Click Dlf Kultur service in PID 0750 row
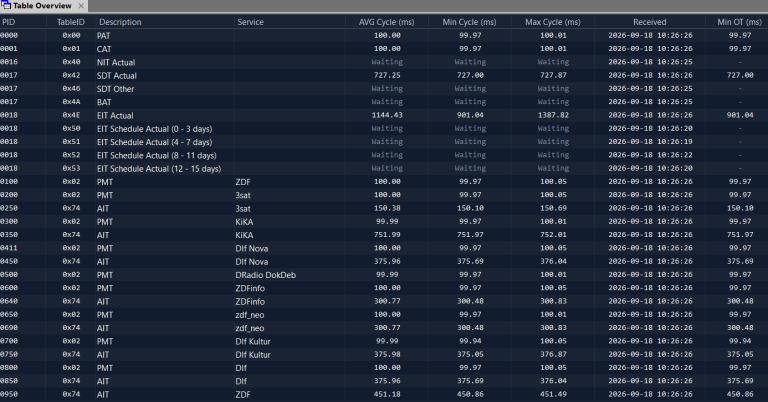 coord(253,355)
